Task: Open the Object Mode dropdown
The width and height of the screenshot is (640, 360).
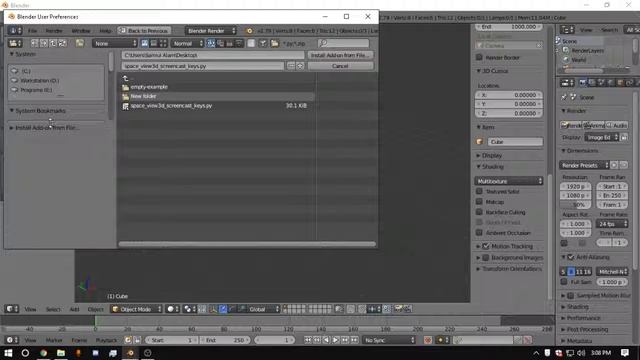Action: 136,309
